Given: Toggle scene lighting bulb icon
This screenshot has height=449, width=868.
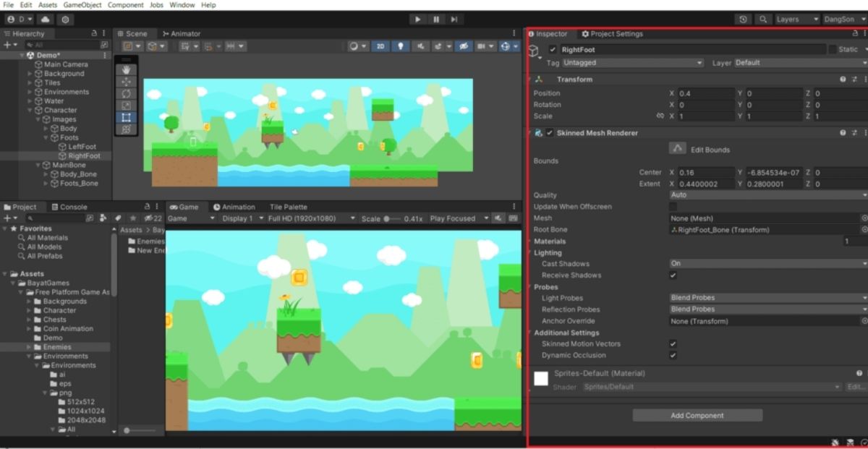Looking at the screenshot, I should click(400, 46).
